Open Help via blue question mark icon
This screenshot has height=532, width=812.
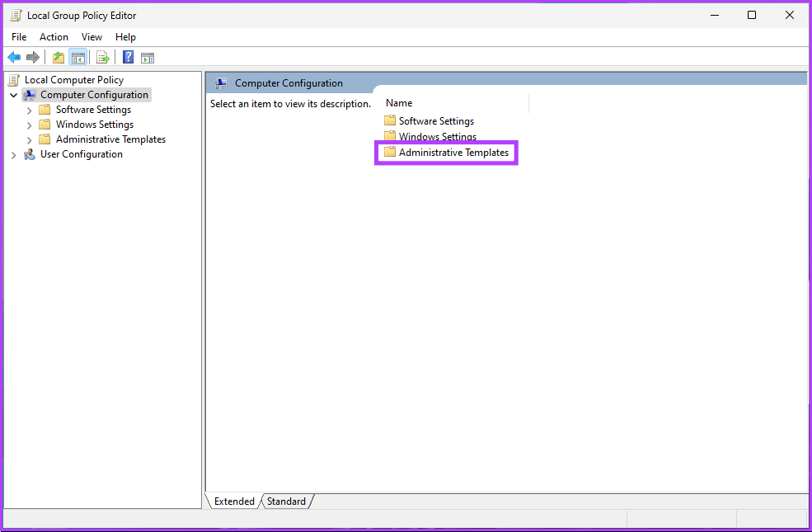[x=128, y=58]
